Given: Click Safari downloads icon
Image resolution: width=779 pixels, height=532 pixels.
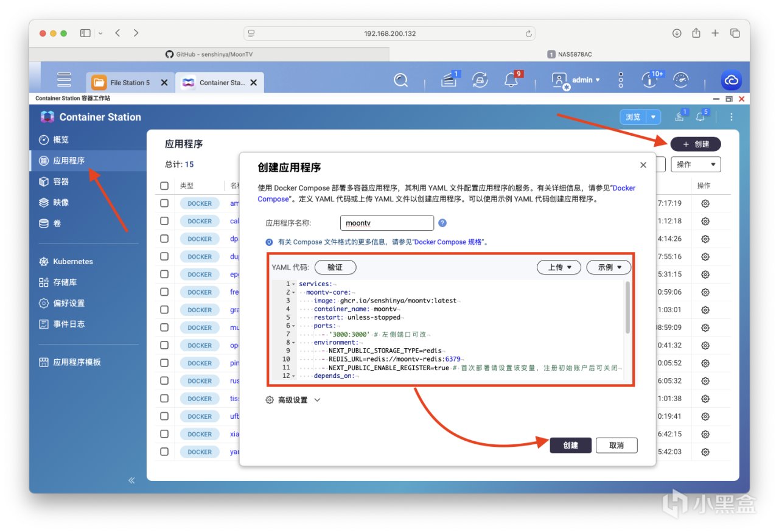Looking at the screenshot, I should point(677,33).
